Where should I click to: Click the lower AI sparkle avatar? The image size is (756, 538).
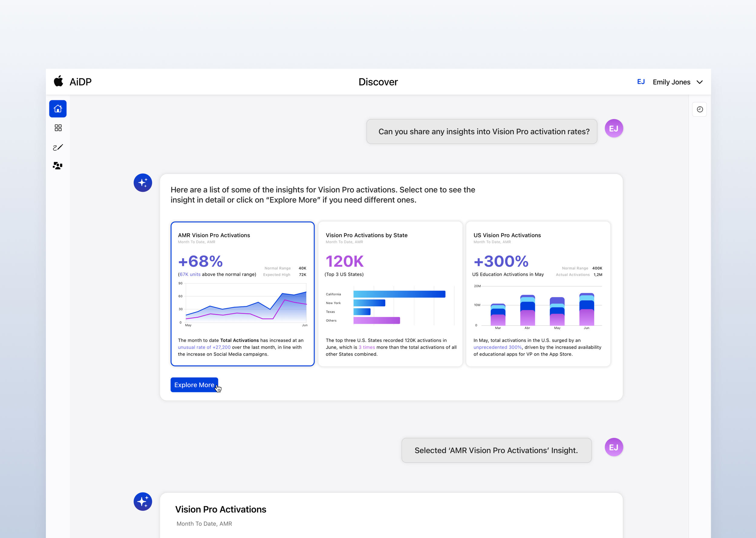[143, 501]
